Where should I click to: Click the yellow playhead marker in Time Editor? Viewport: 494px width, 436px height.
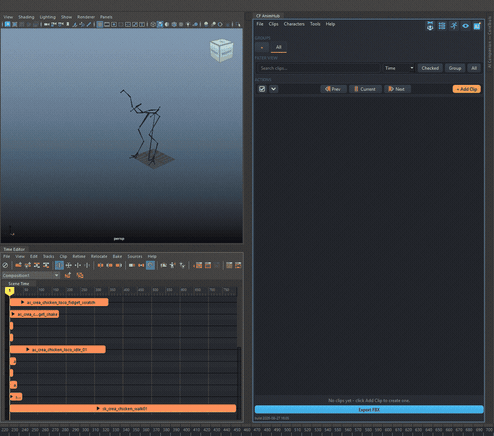pos(9,291)
